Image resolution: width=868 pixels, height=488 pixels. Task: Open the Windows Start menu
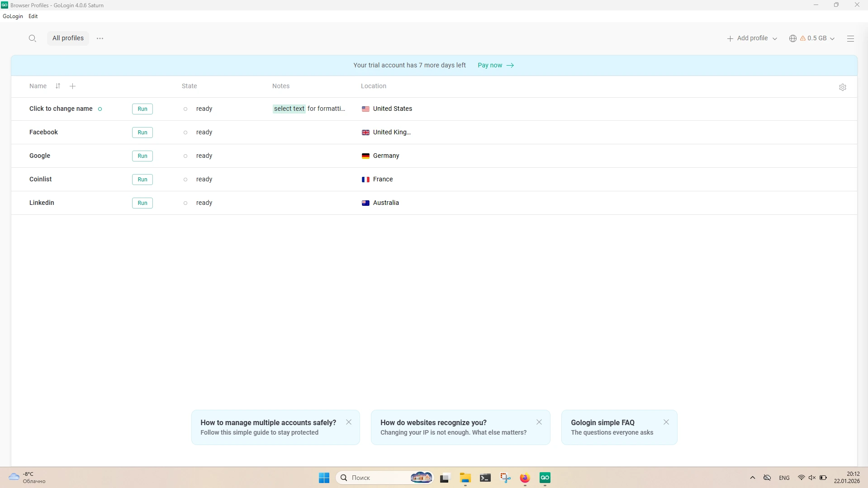(x=324, y=478)
